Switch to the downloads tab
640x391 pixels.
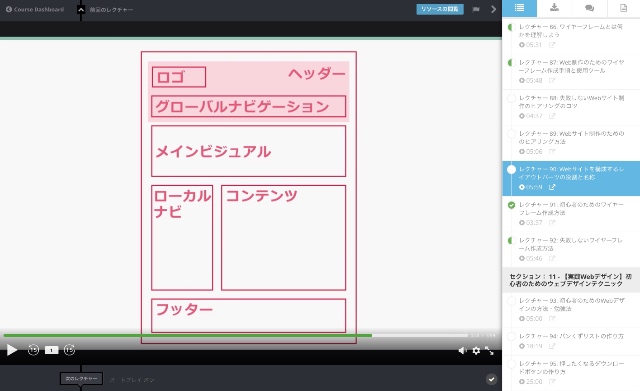click(554, 8)
